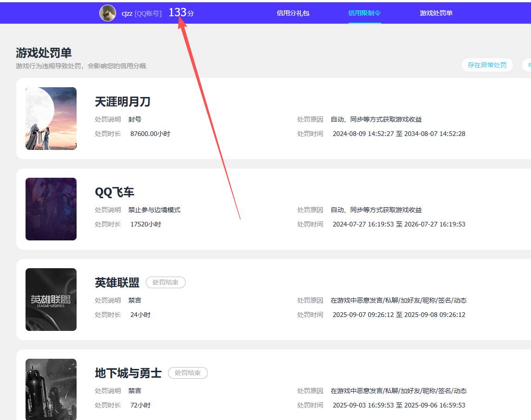
Task: Open the QQ飞车 game cover image
Action: tap(51, 209)
